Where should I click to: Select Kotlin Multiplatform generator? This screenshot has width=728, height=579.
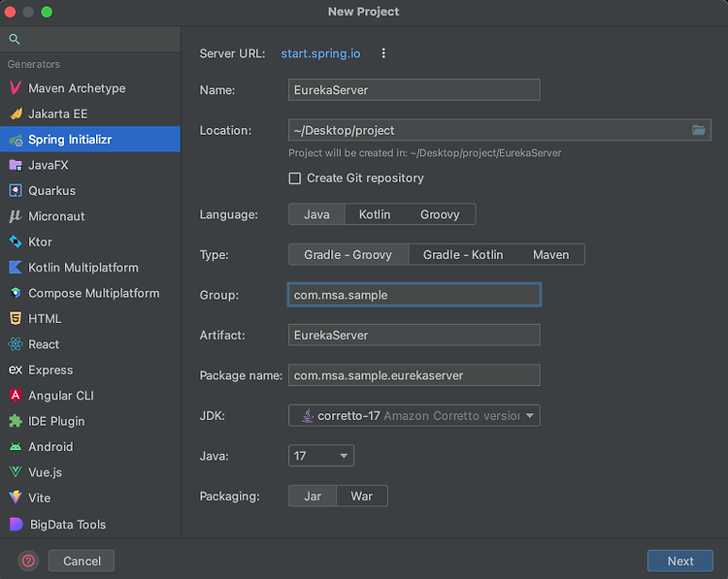[90, 268]
